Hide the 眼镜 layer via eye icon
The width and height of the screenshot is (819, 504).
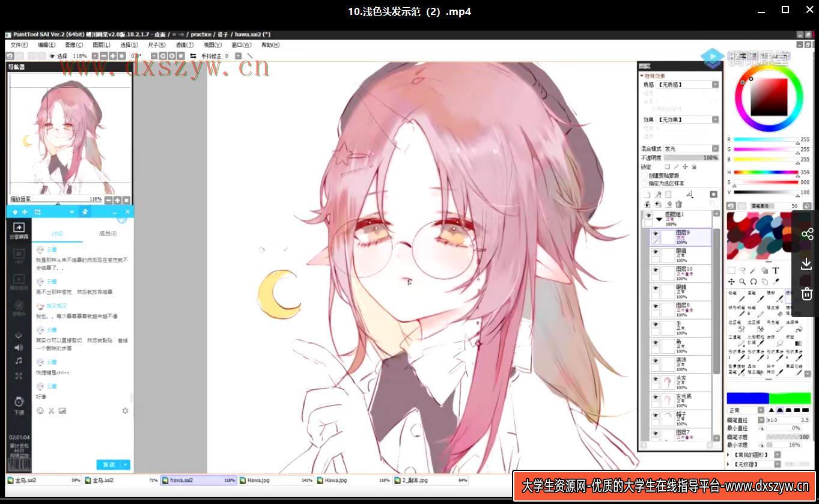pos(656,252)
